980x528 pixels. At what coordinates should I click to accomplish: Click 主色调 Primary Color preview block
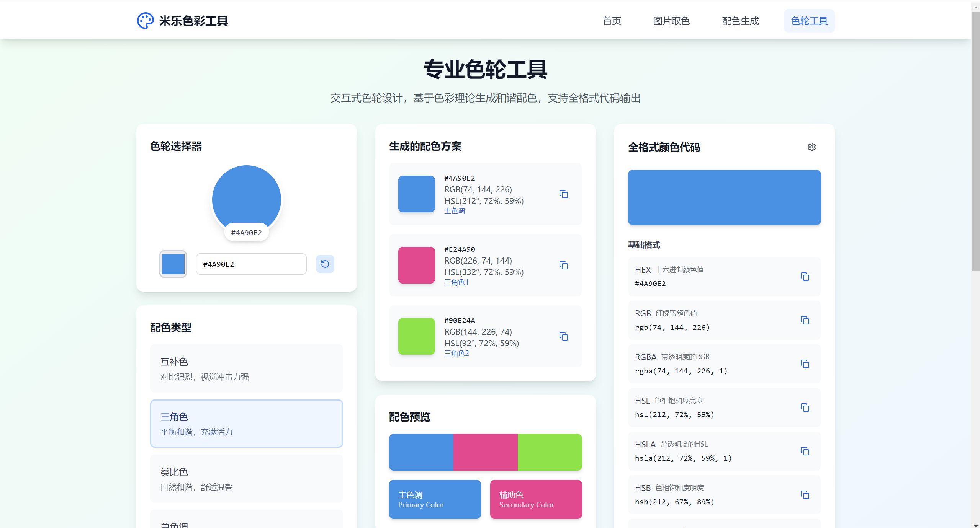(435, 499)
